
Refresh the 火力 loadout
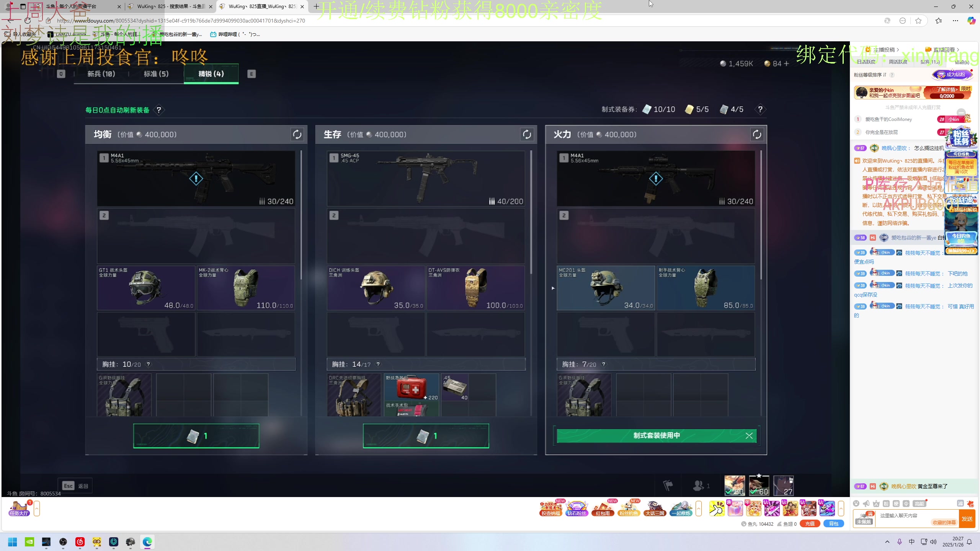pos(757,134)
